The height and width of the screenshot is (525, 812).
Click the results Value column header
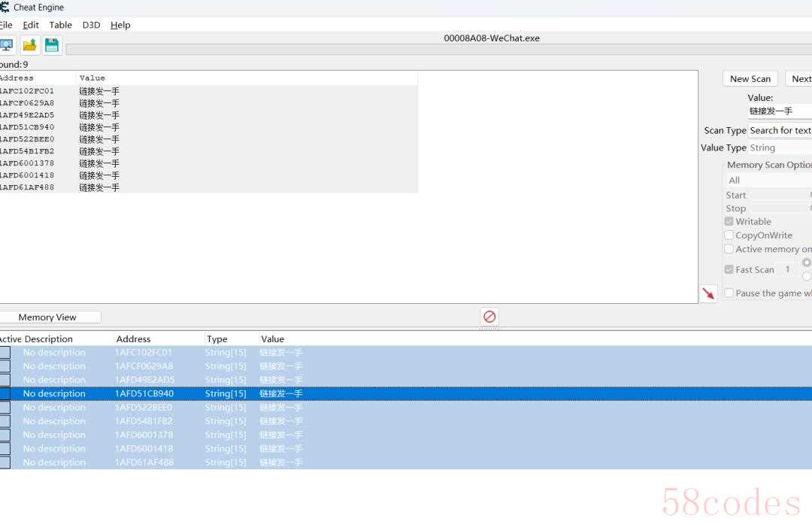(247, 78)
